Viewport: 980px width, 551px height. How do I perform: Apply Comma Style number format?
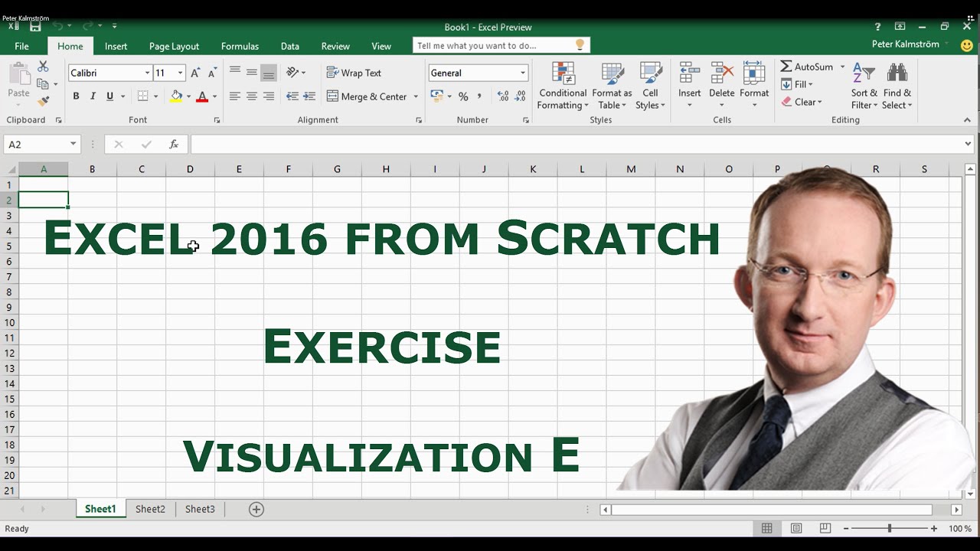tap(480, 96)
